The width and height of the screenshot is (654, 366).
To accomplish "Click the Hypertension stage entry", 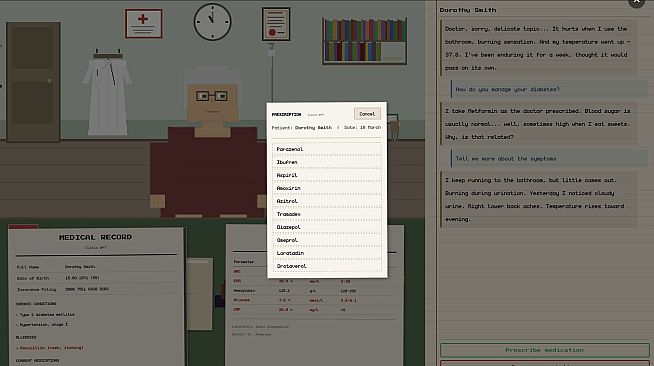I will pos(42,325).
